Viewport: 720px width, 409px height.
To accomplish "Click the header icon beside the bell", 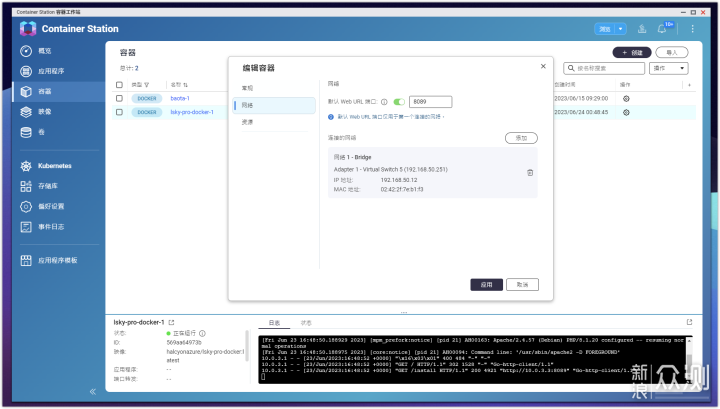I will [x=642, y=29].
